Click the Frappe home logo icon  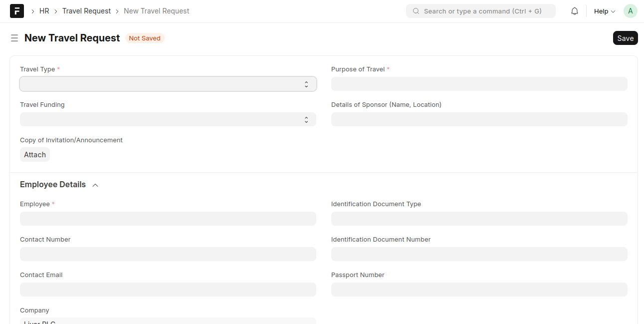(17, 11)
